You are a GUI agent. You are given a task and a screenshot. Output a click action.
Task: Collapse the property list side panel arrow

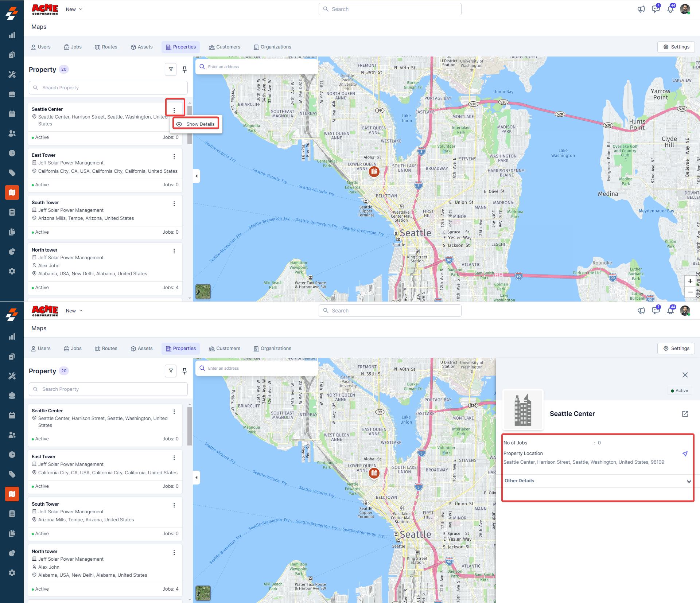coord(197,176)
